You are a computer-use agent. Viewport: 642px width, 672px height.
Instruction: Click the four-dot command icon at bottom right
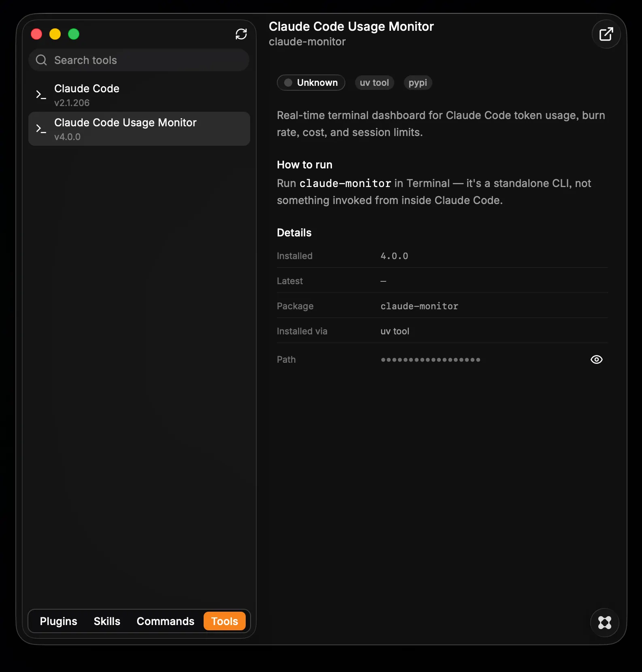pyautogui.click(x=605, y=622)
